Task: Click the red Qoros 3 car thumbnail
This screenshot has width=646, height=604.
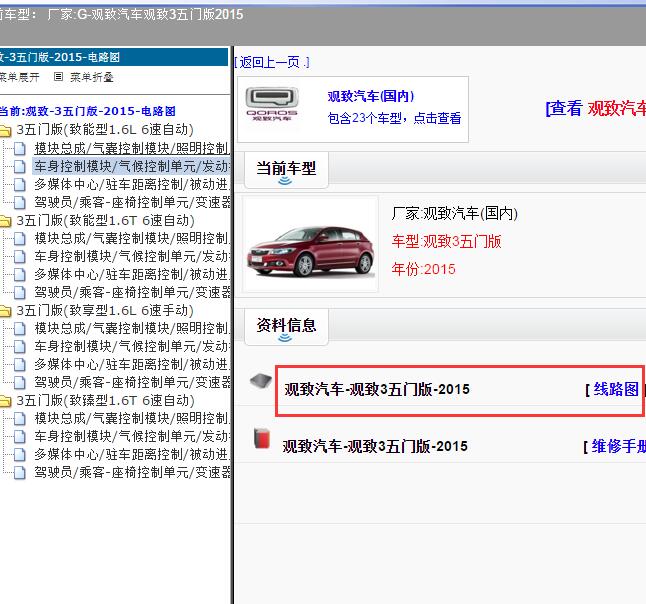Action: point(311,244)
